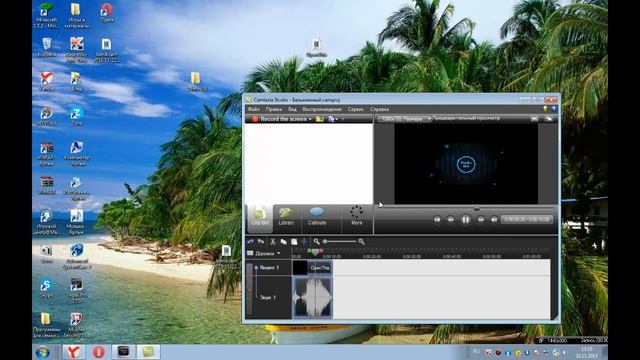The width and height of the screenshot is (640, 360).
Task: Click the preview scrubber bar handle
Action: coord(476,209)
